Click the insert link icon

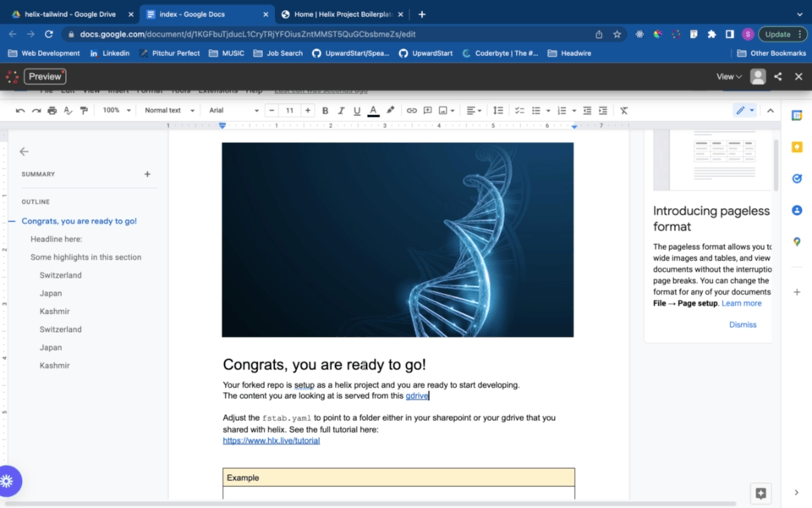412,111
